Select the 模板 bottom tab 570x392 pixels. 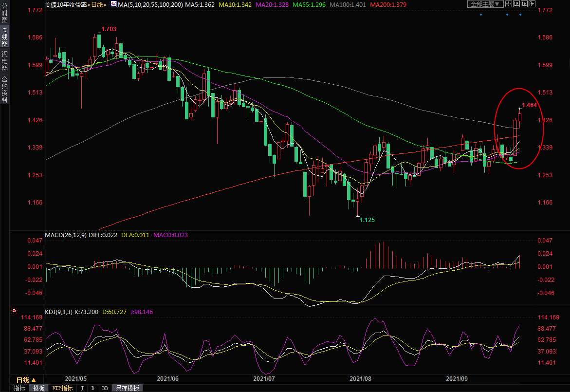click(x=39, y=388)
